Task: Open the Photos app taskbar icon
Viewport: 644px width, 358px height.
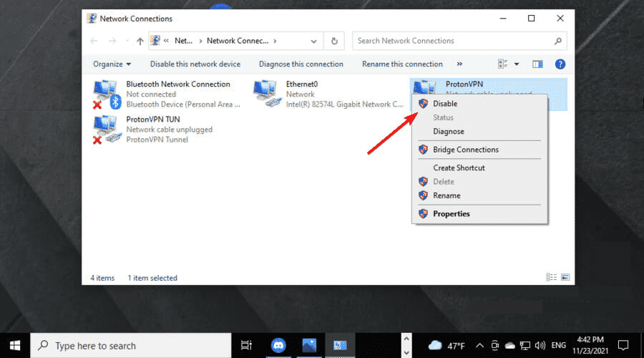Action: coord(309,346)
